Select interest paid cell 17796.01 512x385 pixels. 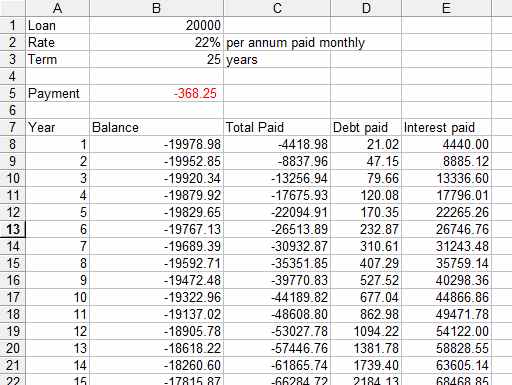(446, 195)
